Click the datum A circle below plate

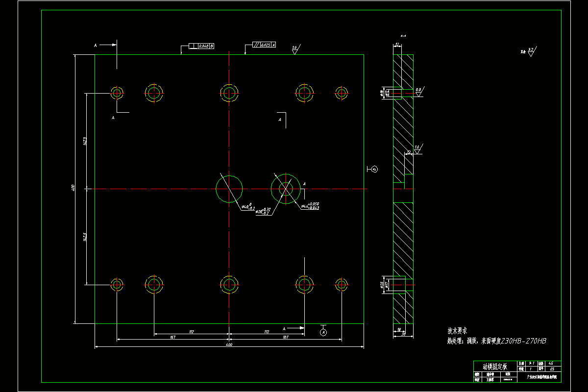pos(323,332)
